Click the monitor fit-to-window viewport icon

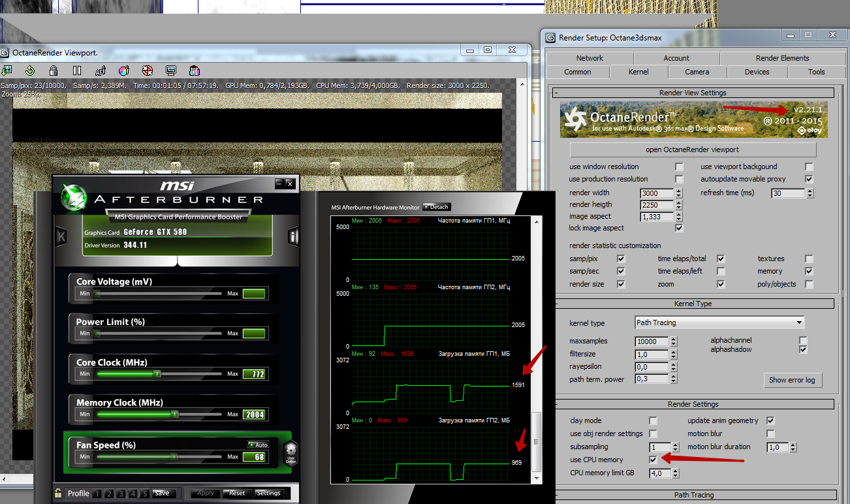tap(171, 71)
